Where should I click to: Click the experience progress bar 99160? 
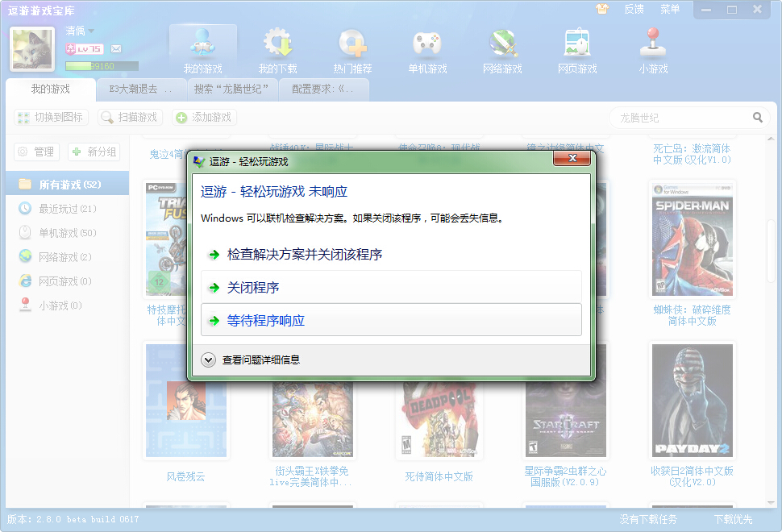[102, 66]
